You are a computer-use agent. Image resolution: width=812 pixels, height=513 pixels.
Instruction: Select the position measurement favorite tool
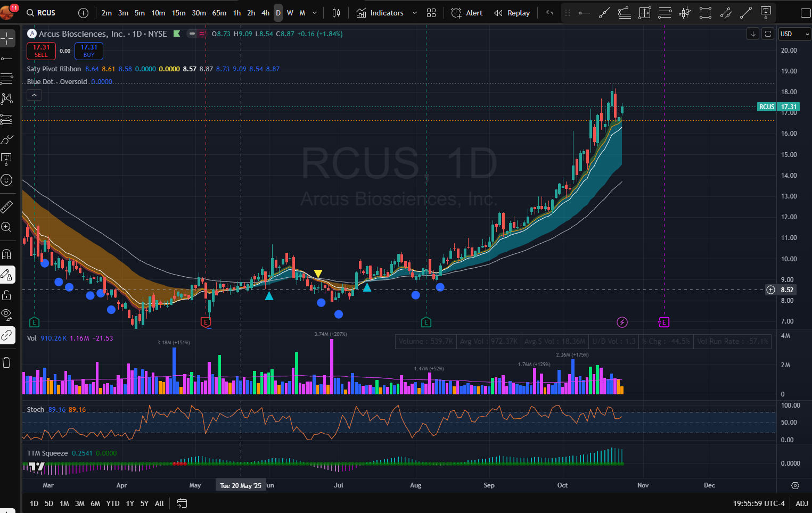(645, 13)
